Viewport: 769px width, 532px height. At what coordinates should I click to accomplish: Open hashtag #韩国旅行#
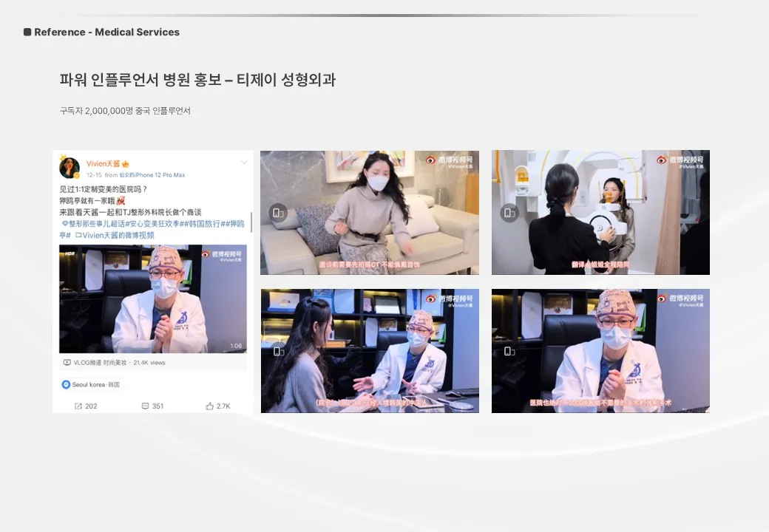[x=203, y=224]
